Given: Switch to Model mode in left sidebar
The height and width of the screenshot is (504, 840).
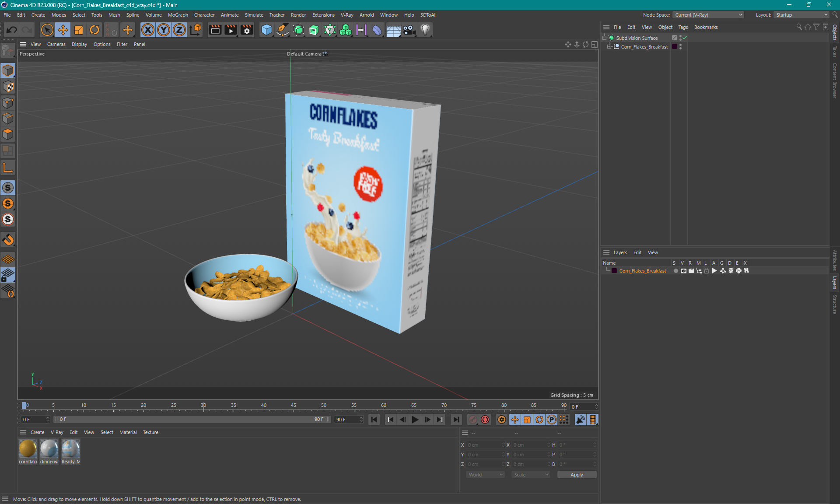Looking at the screenshot, I should (x=8, y=70).
